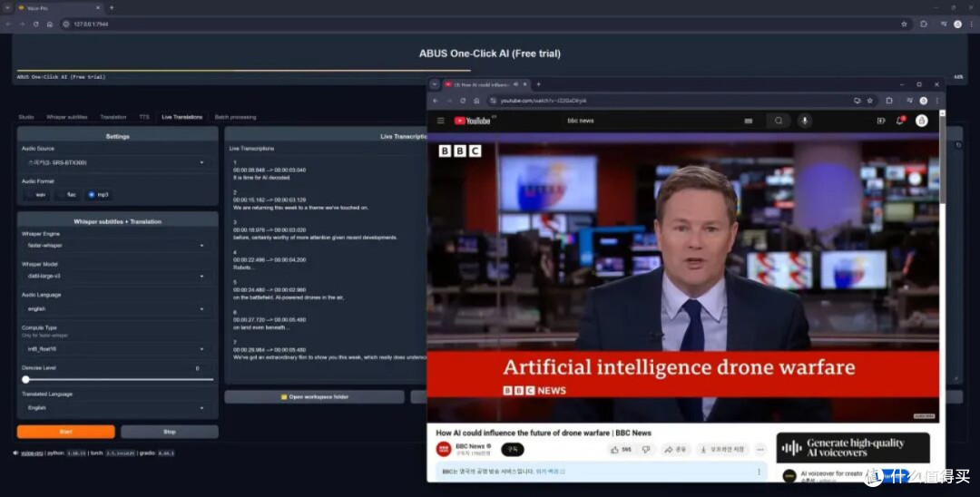This screenshot has width=980, height=497.
Task: Bookmark the 127.0.0.1 page with star
Action: point(904,24)
